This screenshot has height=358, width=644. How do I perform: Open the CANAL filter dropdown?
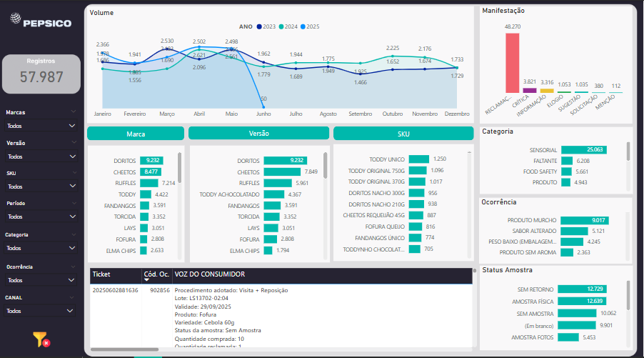pos(41,311)
